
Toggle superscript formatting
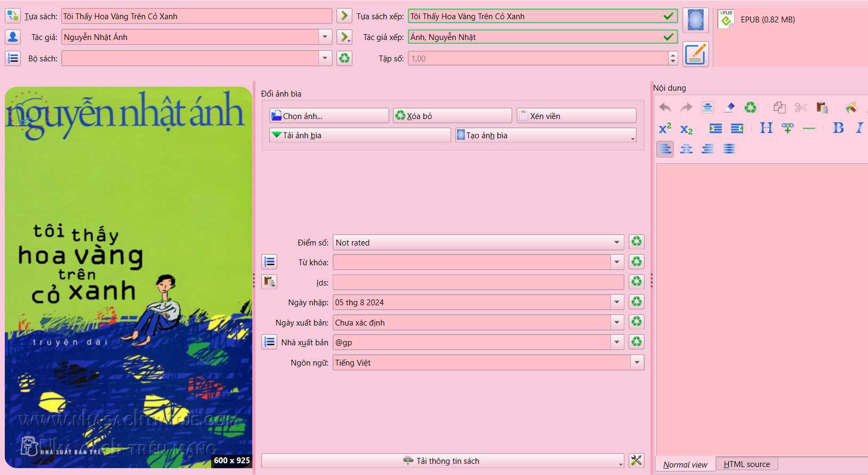pos(665,128)
